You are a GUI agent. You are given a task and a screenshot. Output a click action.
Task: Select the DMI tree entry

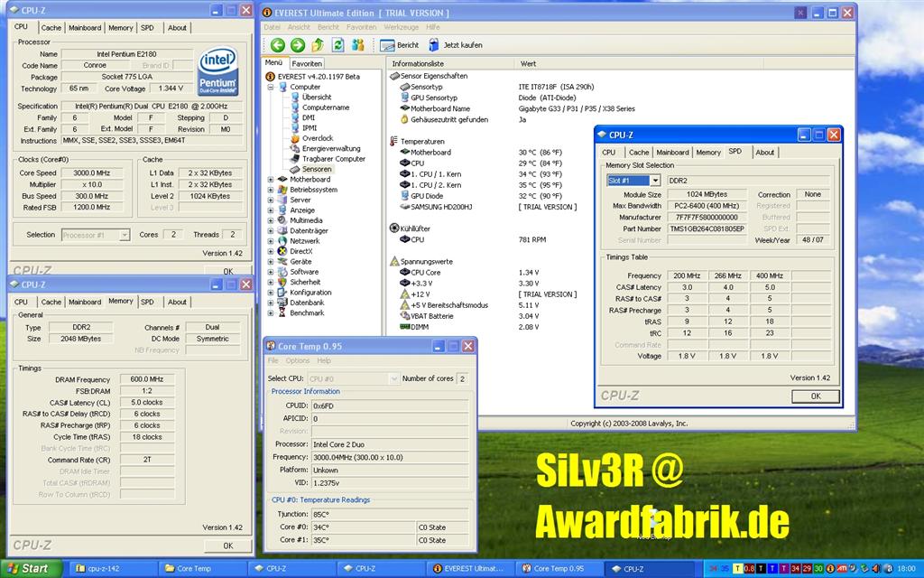[309, 118]
